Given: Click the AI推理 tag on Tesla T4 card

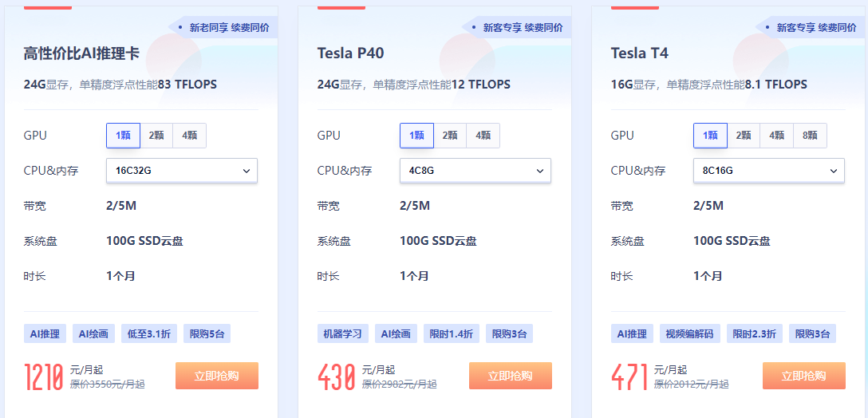Looking at the screenshot, I should (632, 334).
